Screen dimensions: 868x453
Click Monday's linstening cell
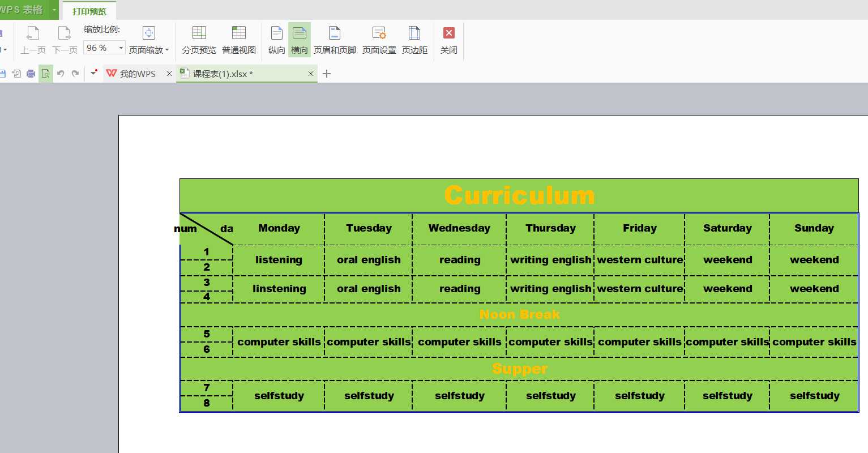tap(279, 289)
